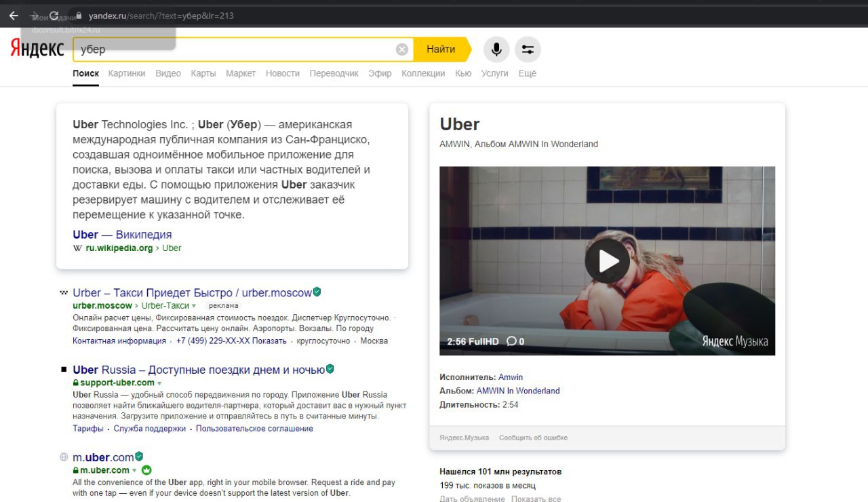Click the padlock site security icon
868x502 pixels.
(x=79, y=16)
